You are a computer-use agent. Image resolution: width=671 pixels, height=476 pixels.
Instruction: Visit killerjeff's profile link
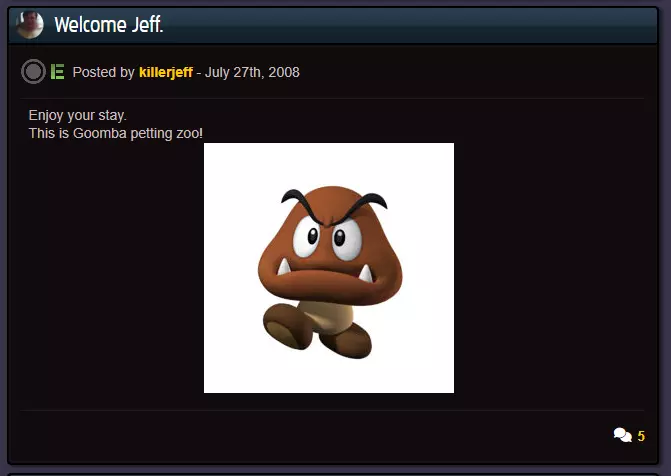[x=166, y=72]
